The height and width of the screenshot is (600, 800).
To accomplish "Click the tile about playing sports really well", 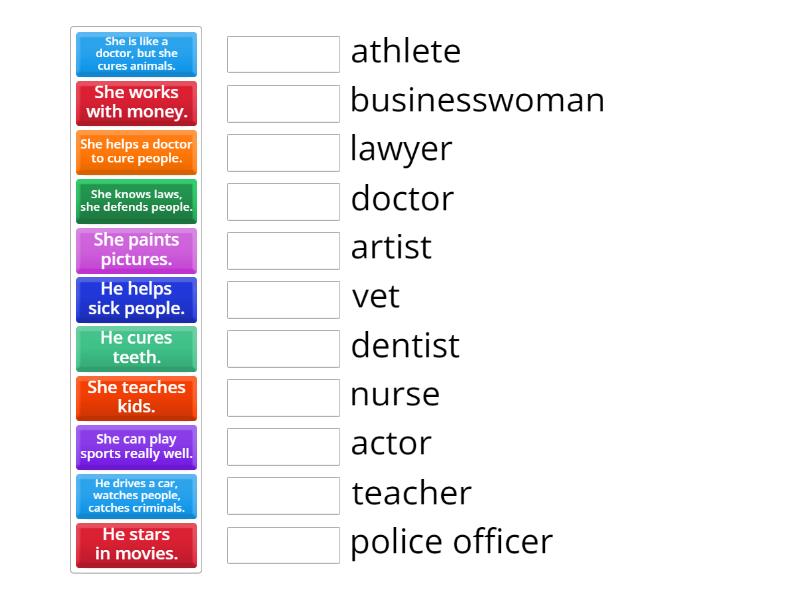I will pos(136,447).
